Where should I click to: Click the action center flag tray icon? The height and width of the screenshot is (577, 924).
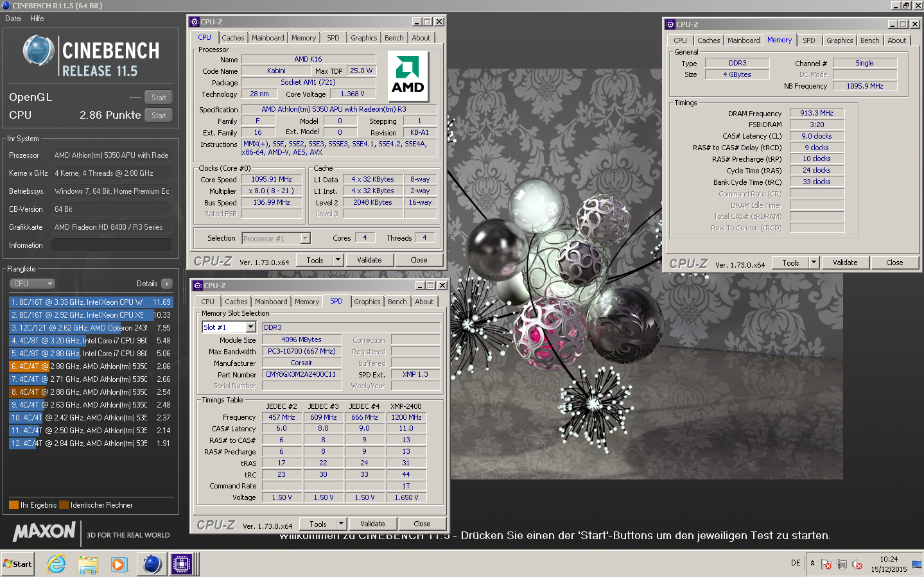pyautogui.click(x=826, y=564)
